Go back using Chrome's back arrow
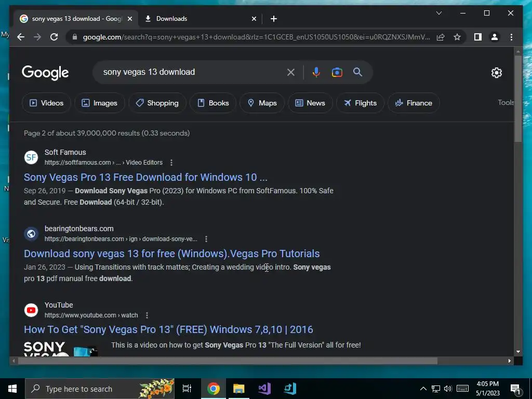The width and height of the screenshot is (532, 399). coord(21,37)
